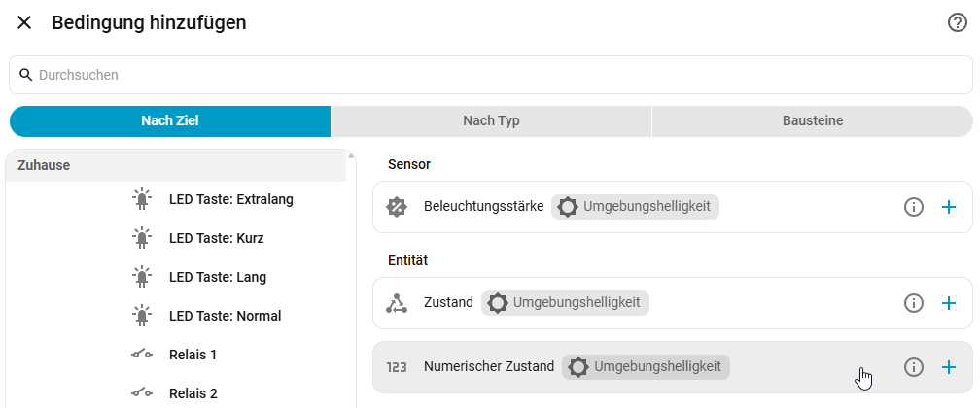
Task: Click the switch icon beside Relais 2
Action: pos(142,393)
